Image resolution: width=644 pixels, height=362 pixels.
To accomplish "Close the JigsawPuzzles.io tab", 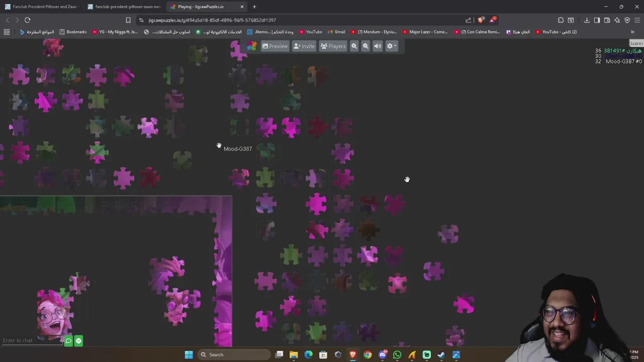I will coord(242,7).
